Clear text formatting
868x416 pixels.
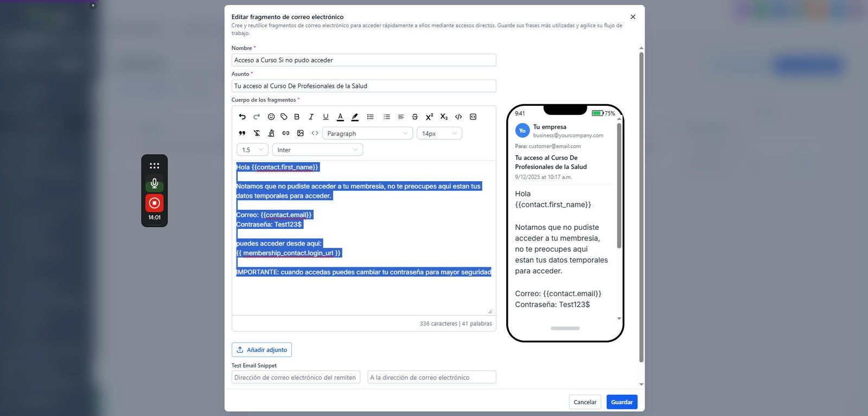click(257, 133)
